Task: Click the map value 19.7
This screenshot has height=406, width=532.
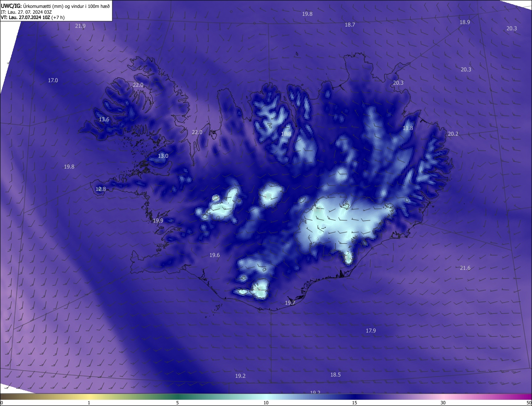Action: [x=290, y=303]
